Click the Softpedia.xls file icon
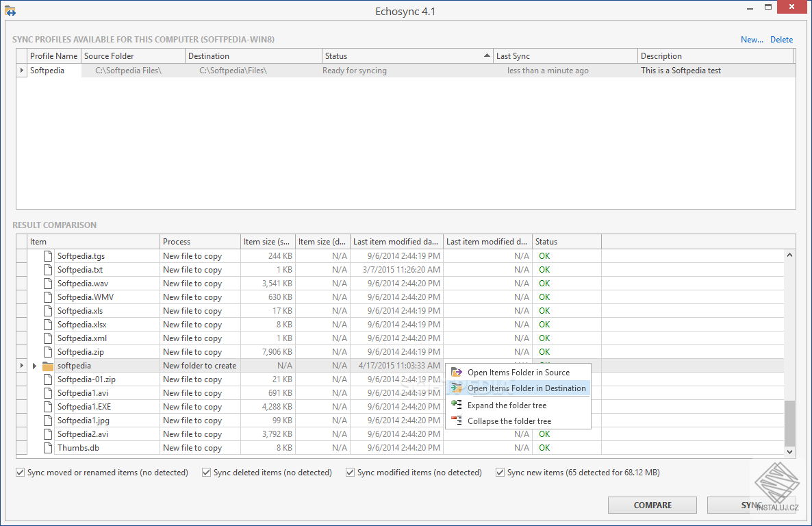812x526 pixels. 48,311
